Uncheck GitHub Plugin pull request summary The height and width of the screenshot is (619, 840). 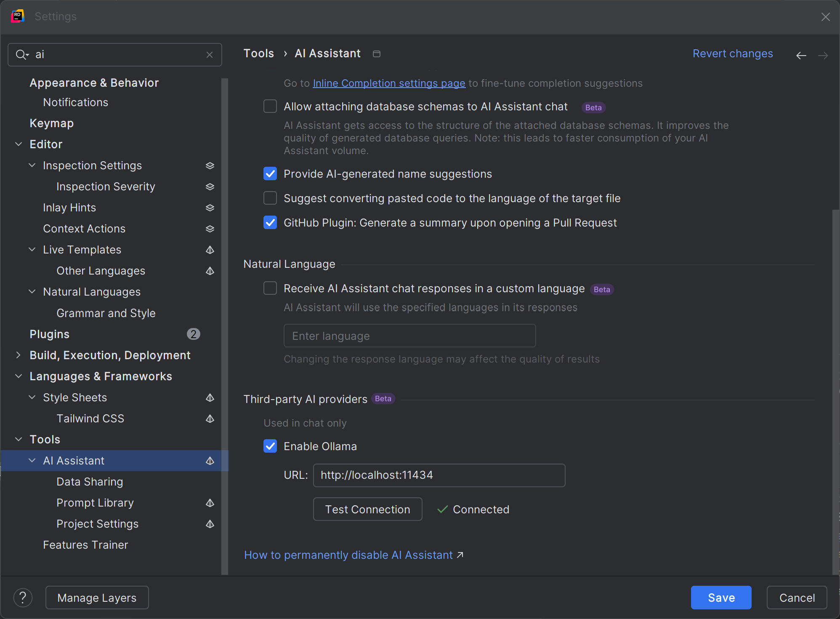click(x=270, y=222)
